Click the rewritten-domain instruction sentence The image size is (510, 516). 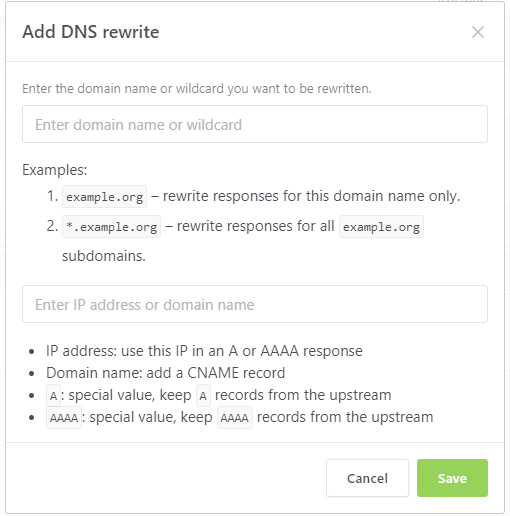(197, 89)
